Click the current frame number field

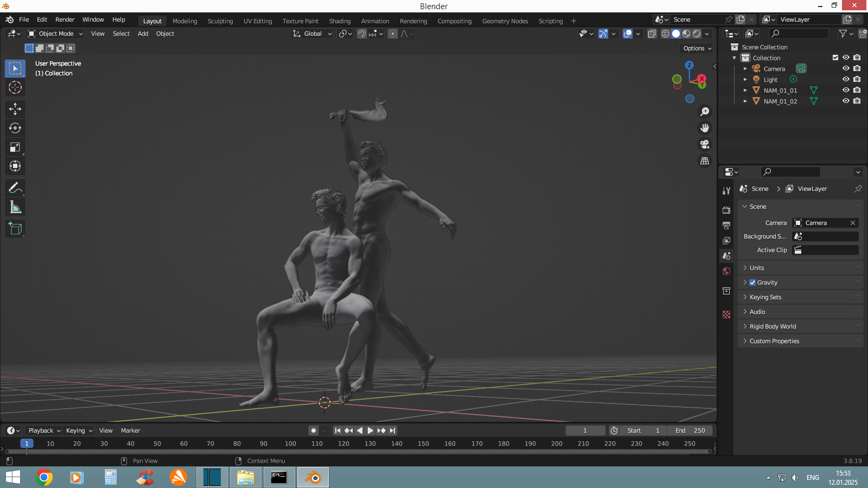[x=585, y=431]
